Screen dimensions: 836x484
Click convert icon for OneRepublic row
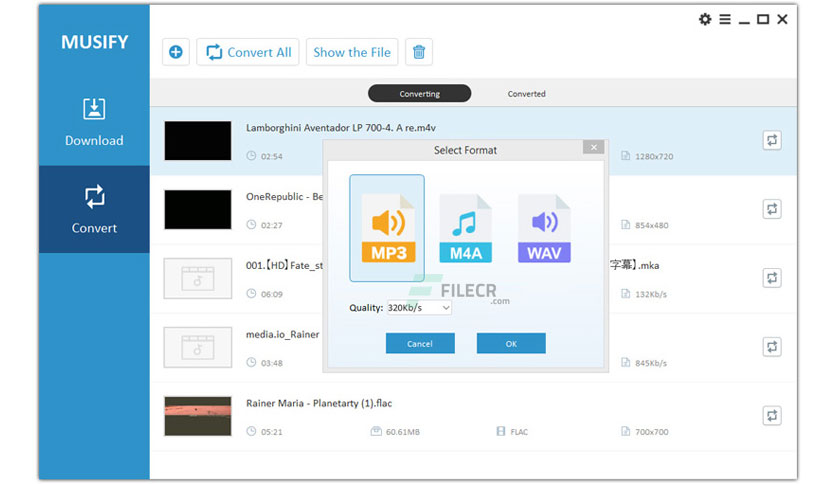pyautogui.click(x=771, y=209)
